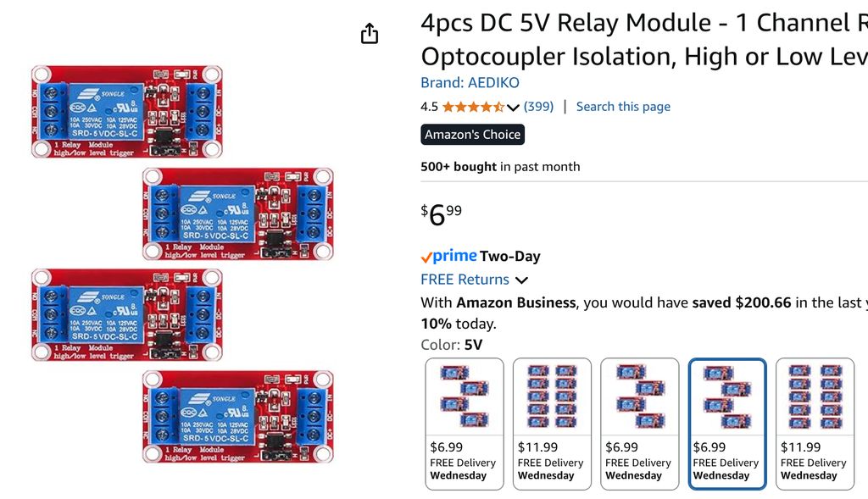Click the product title heading
Viewport: 868px width, 499px height.
[644, 39]
